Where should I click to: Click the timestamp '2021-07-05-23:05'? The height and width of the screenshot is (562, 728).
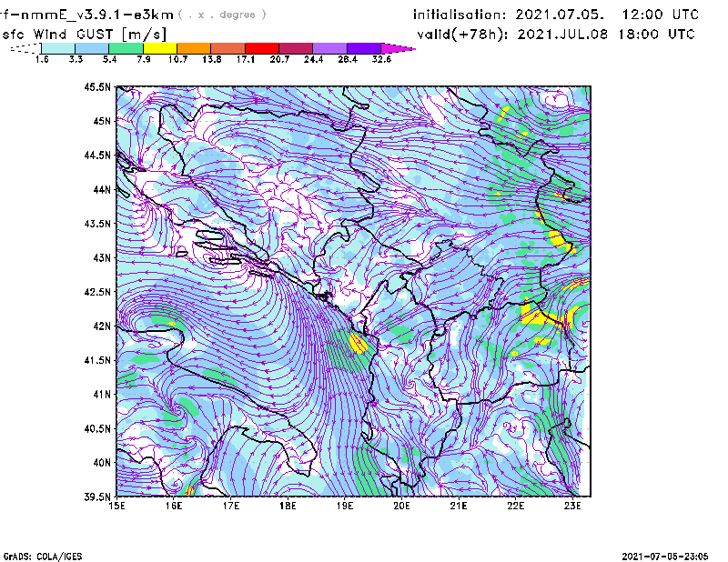tap(665, 557)
